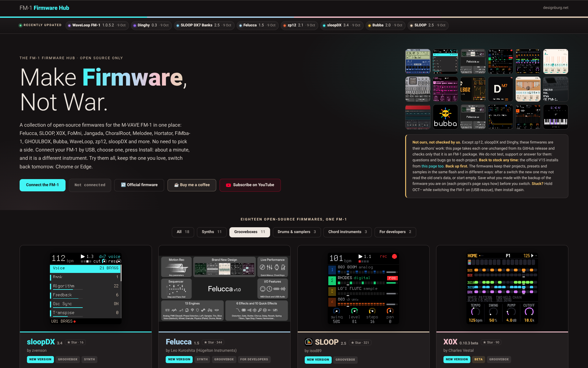This screenshot has width=588, height=368.
Task: Click the YouTube icon in the Subscribe button
Action: (228, 185)
